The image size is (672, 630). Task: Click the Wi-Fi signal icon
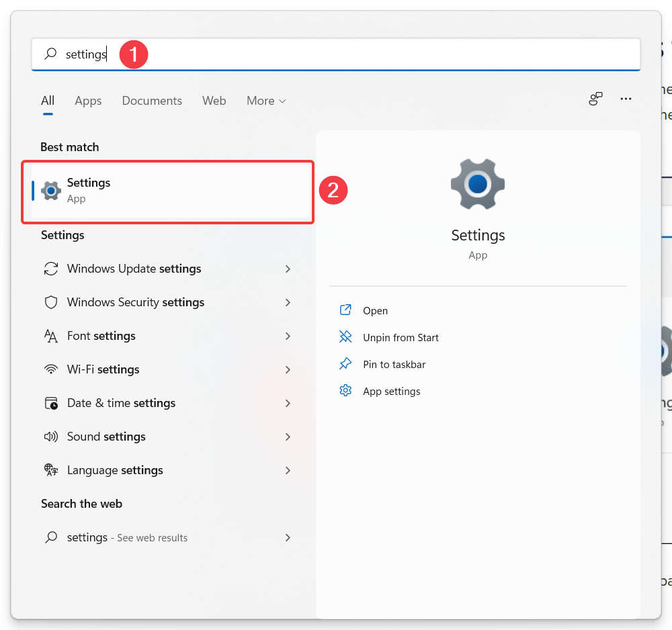[x=51, y=369]
